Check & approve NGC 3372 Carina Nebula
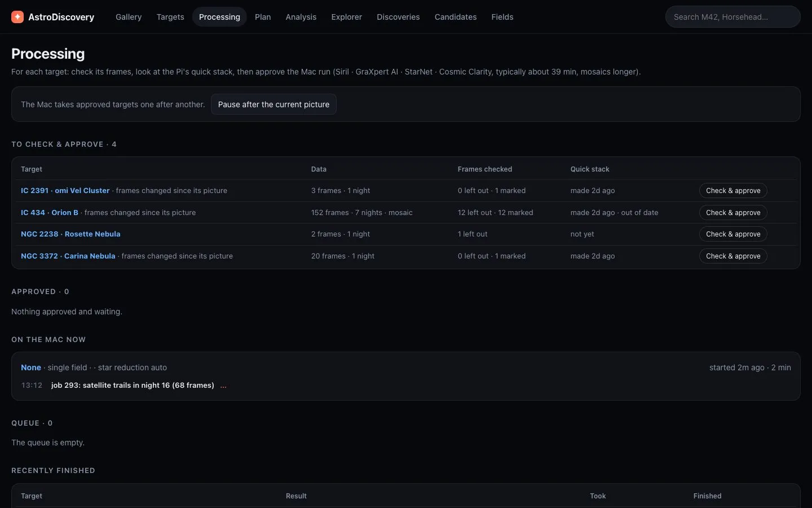The width and height of the screenshot is (812, 508). pos(733,256)
